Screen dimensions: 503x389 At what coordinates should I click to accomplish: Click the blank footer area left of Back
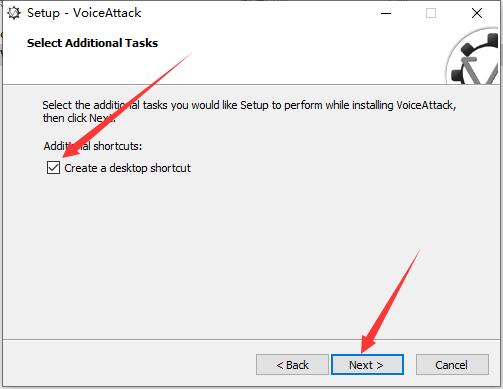coord(130,365)
